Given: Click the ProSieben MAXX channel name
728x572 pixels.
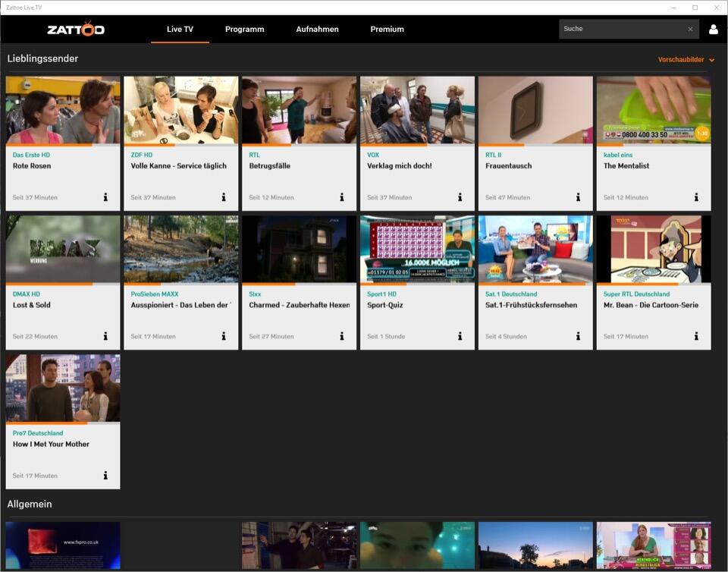Looking at the screenshot, I should click(x=155, y=294).
